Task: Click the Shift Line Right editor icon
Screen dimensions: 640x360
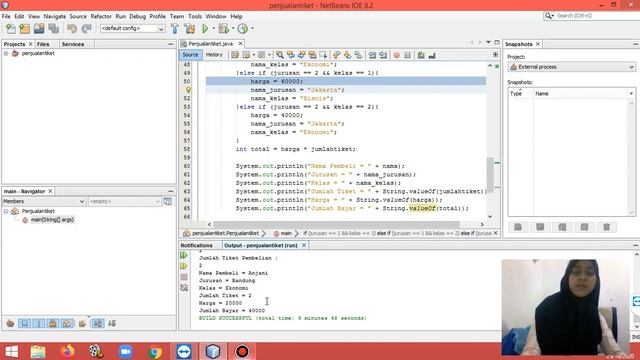Action: click(x=383, y=55)
